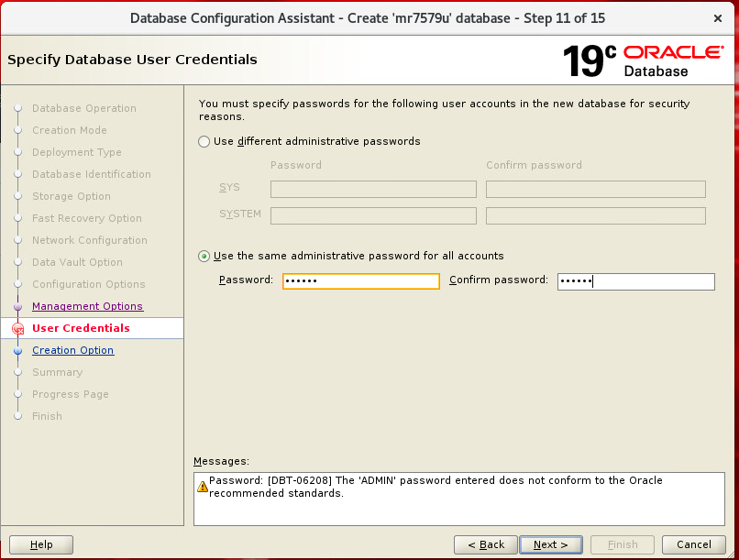The width and height of the screenshot is (739, 560).
Task: Click the Management Options step bullet
Action: pyautogui.click(x=18, y=307)
